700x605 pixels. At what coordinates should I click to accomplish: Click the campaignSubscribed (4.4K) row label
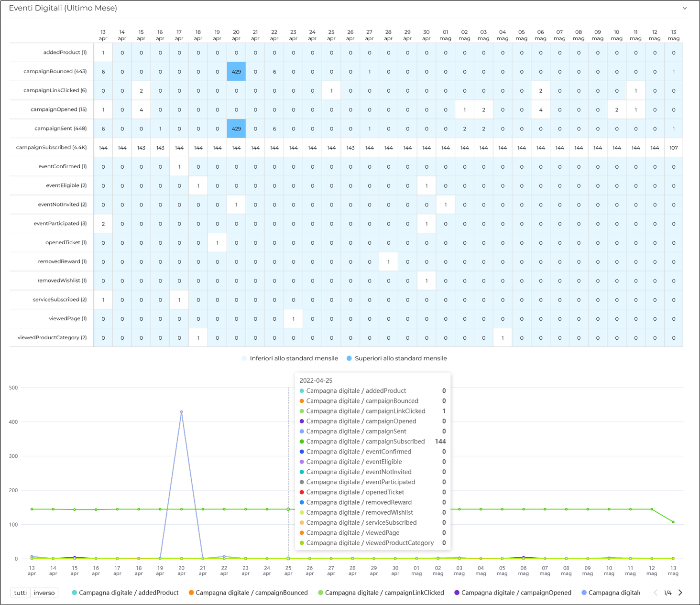click(52, 148)
